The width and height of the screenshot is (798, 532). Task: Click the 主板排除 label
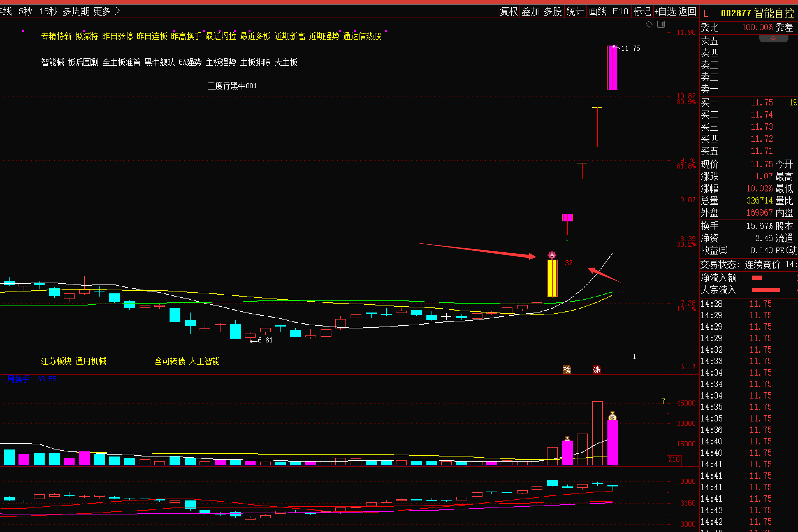[255, 62]
